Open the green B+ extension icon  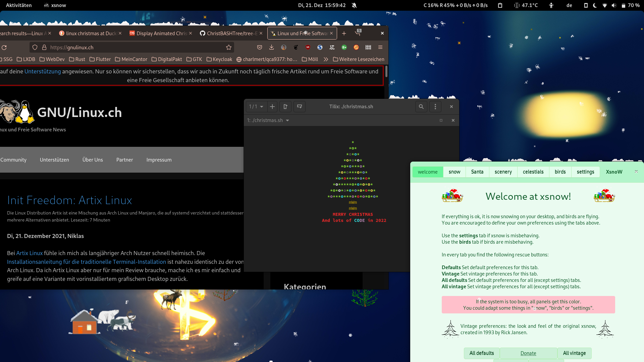[x=344, y=48]
